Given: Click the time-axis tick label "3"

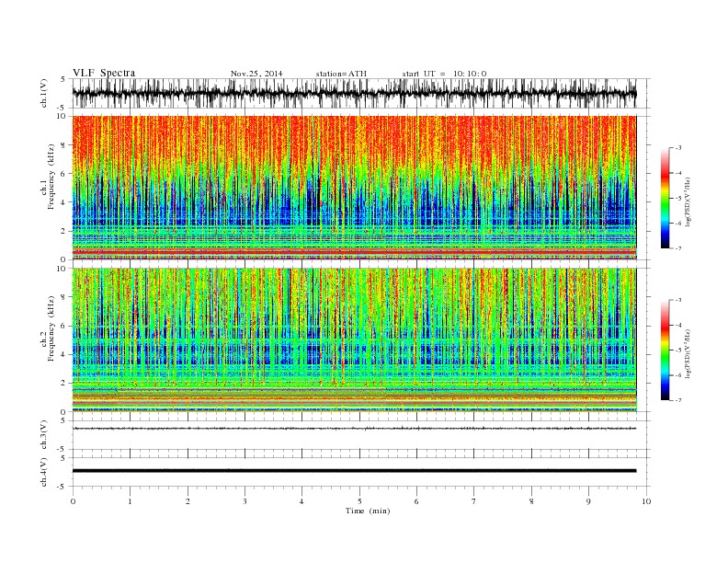Looking at the screenshot, I should pos(245,501).
